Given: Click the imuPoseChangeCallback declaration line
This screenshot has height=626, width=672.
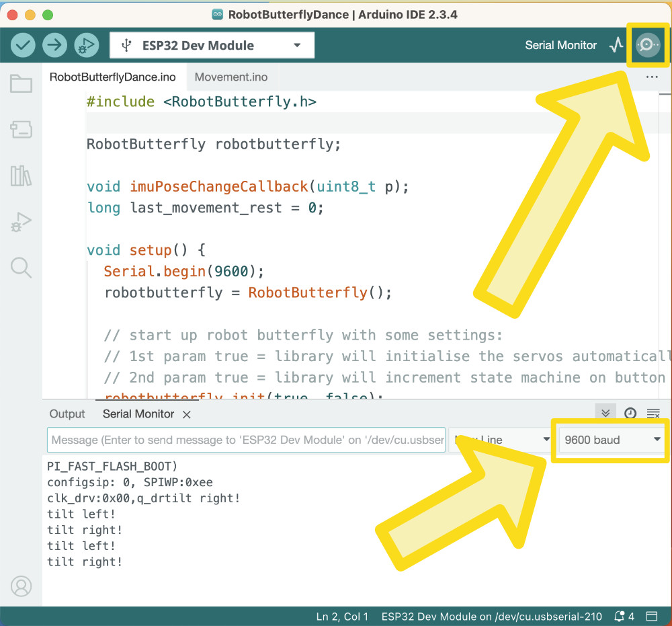Looking at the screenshot, I should 248,186.
